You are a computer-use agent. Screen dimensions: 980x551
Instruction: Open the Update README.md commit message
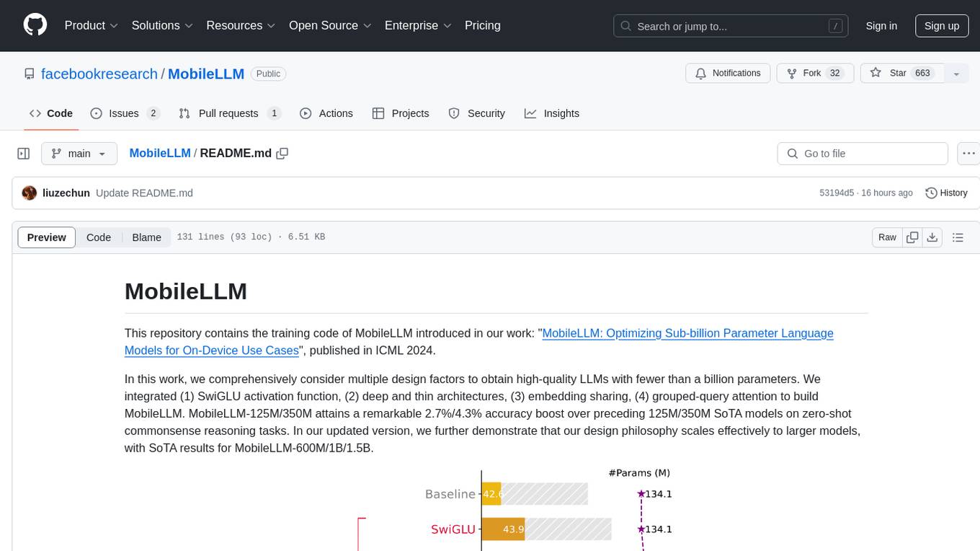pyautogui.click(x=144, y=193)
